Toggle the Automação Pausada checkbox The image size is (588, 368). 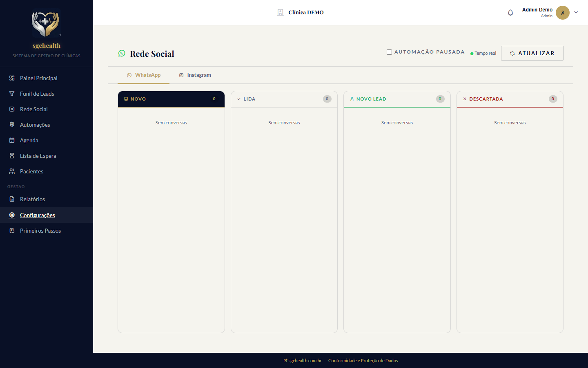pyautogui.click(x=389, y=52)
